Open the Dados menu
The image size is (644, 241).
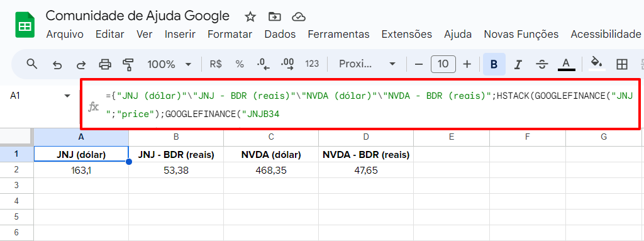[280, 34]
